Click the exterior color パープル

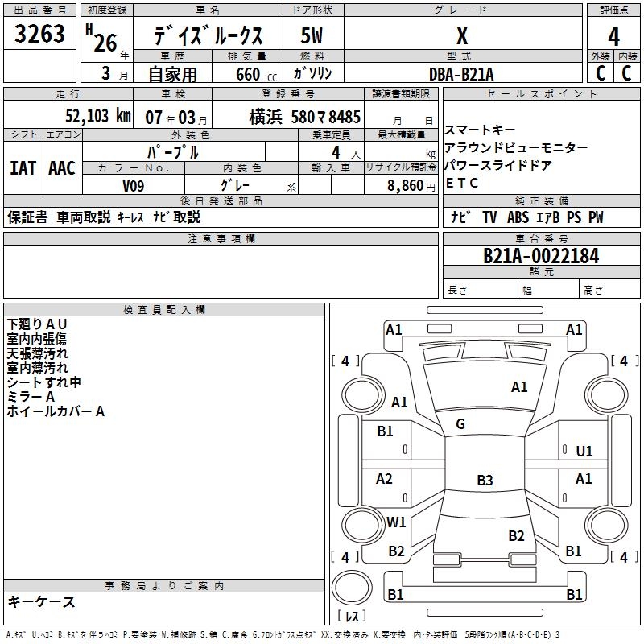coord(173,152)
